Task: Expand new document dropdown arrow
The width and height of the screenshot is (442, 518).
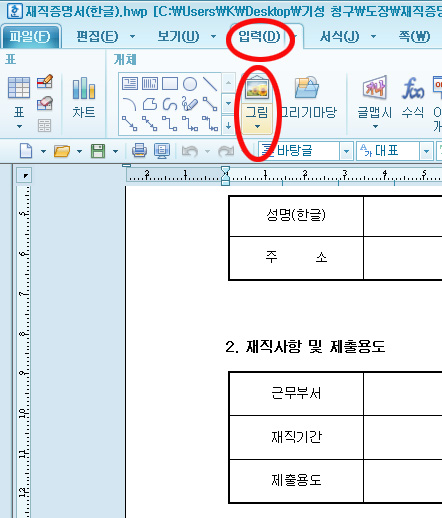Action: (x=43, y=151)
